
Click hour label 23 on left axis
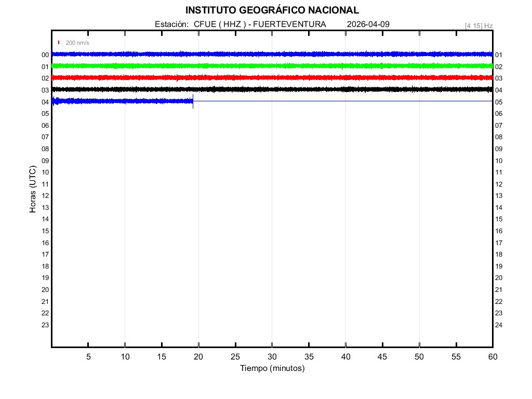point(45,325)
